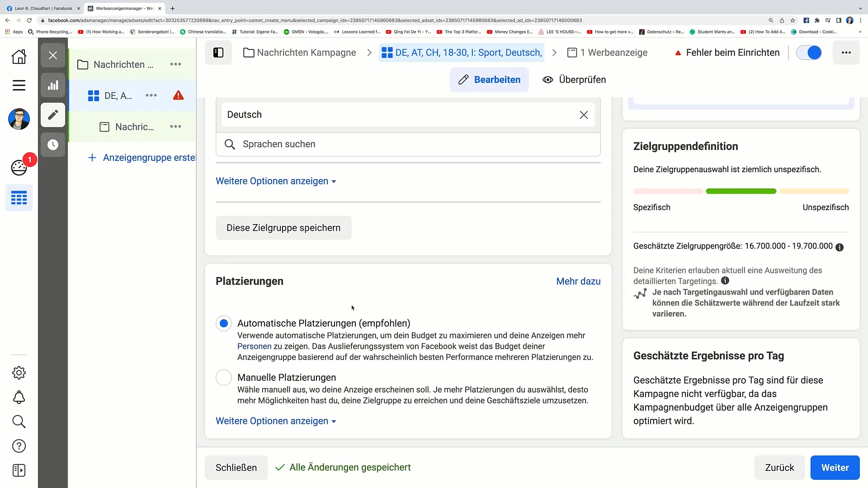Click Anzeigengruppe erstellen link

142,158
